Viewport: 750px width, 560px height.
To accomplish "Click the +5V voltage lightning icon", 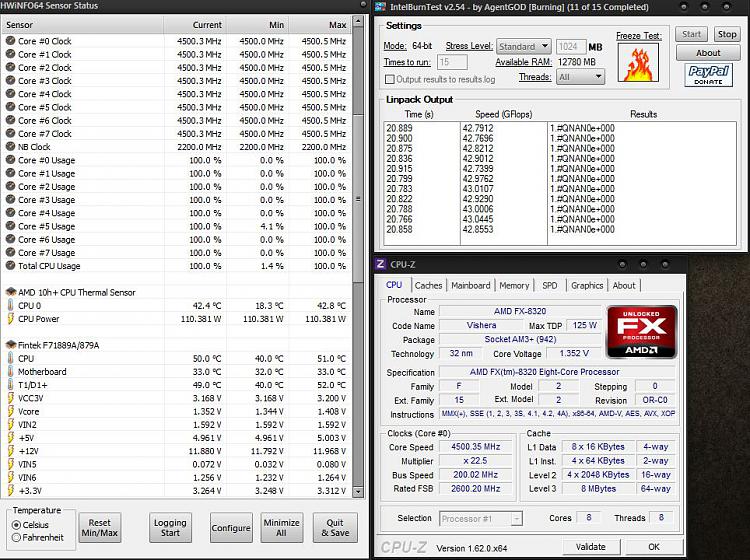I will tap(11, 438).
